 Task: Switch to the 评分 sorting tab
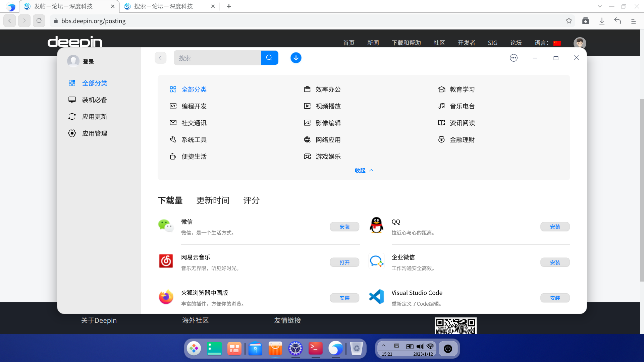251,200
